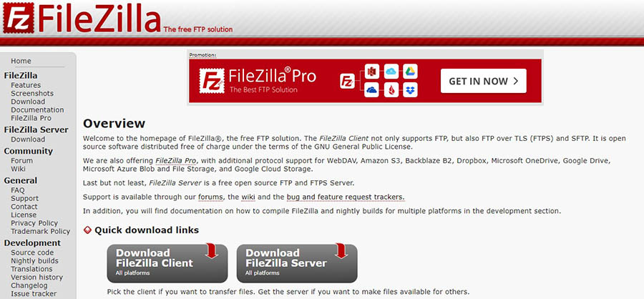
Task: Click the red Backblaze flame icon in the banner
Action: (391, 90)
